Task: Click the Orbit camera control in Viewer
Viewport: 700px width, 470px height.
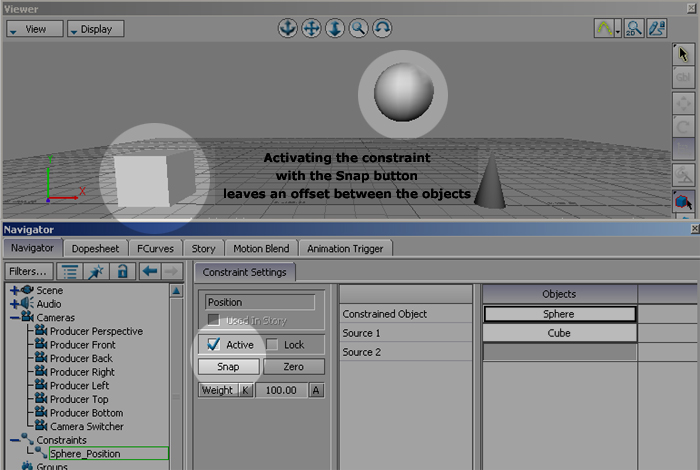Action: [383, 28]
